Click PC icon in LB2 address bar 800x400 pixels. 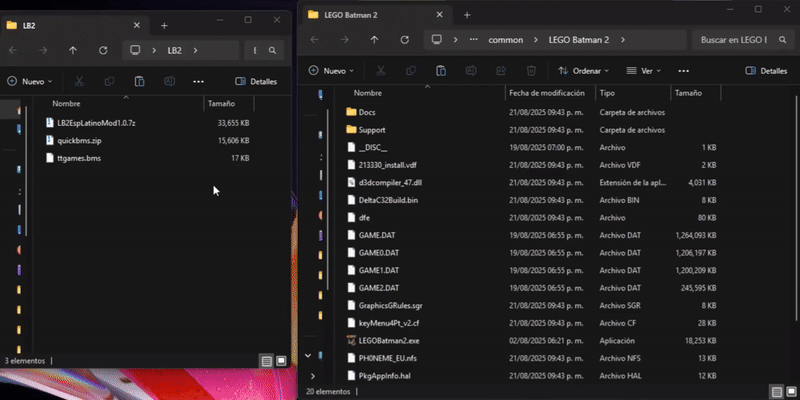(x=135, y=51)
